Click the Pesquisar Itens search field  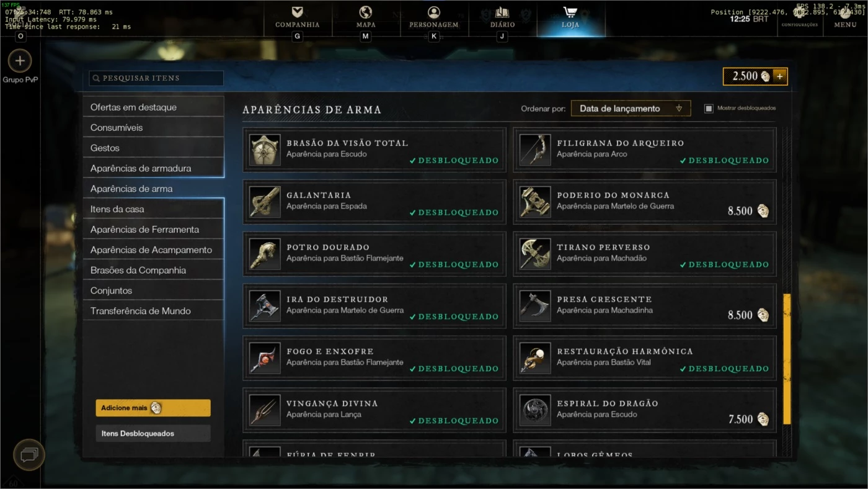tap(156, 78)
